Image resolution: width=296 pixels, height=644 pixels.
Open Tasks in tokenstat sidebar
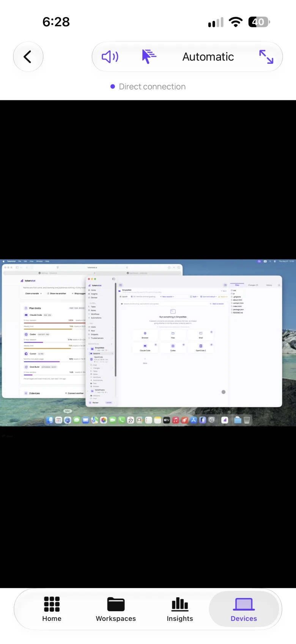[92, 307]
